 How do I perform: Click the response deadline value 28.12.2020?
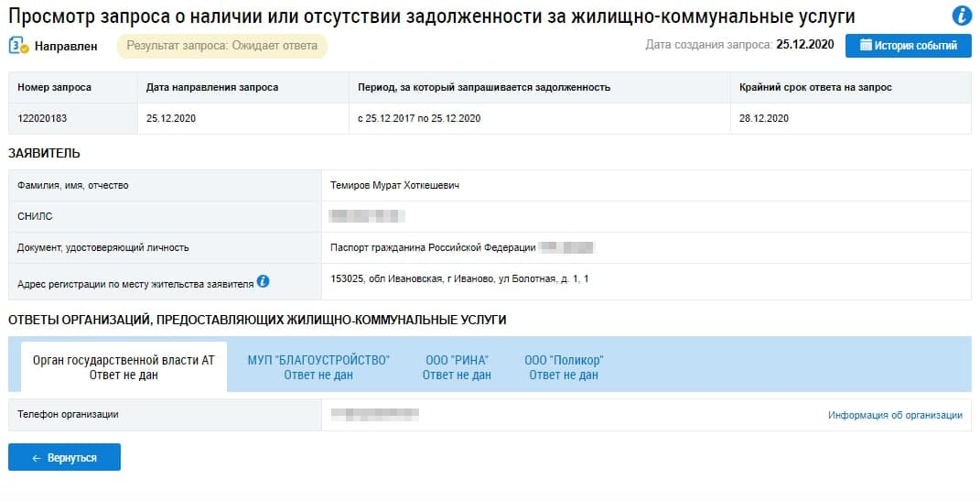764,118
